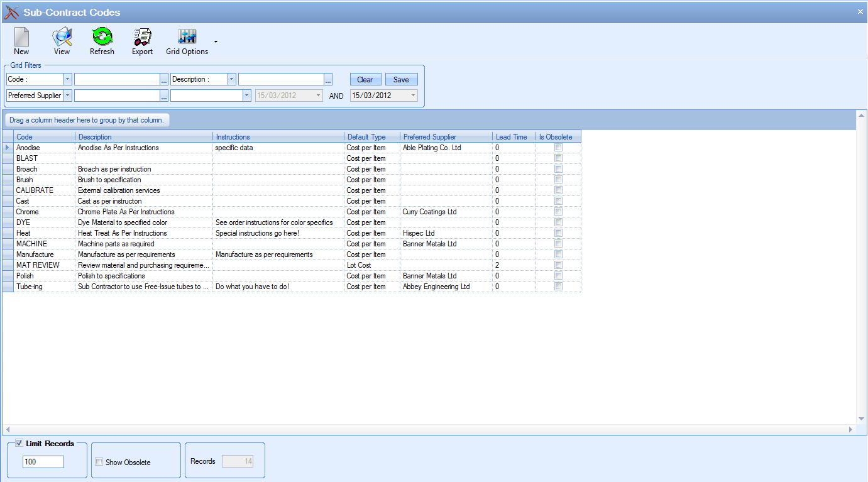Screen dimensions: 868x482
Task: Enable the Show Obsolete checkbox
Action: pyautogui.click(x=99, y=463)
